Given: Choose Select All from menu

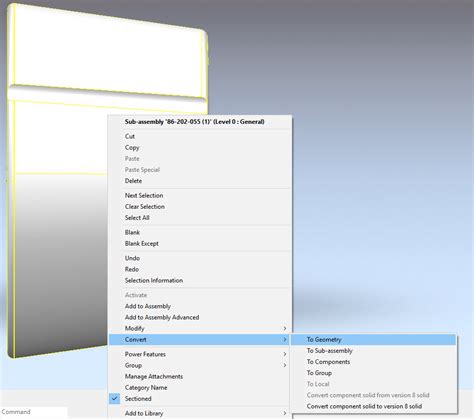Looking at the screenshot, I should tap(200, 218).
